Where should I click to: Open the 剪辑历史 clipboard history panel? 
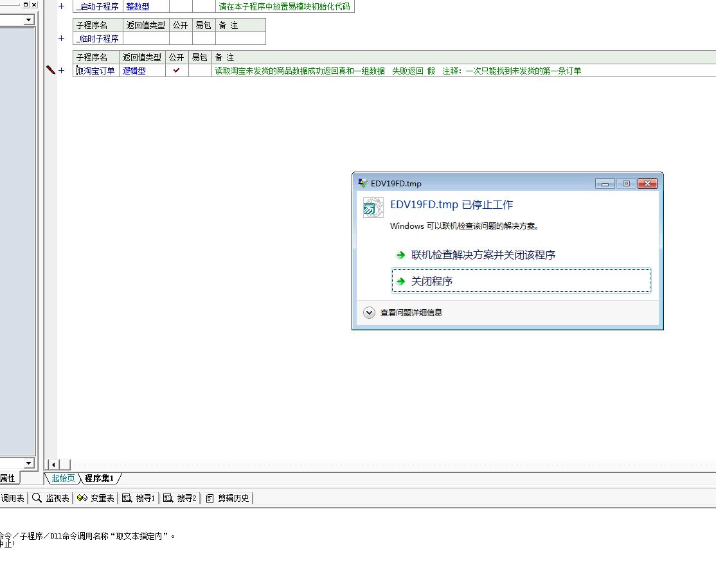tap(228, 498)
